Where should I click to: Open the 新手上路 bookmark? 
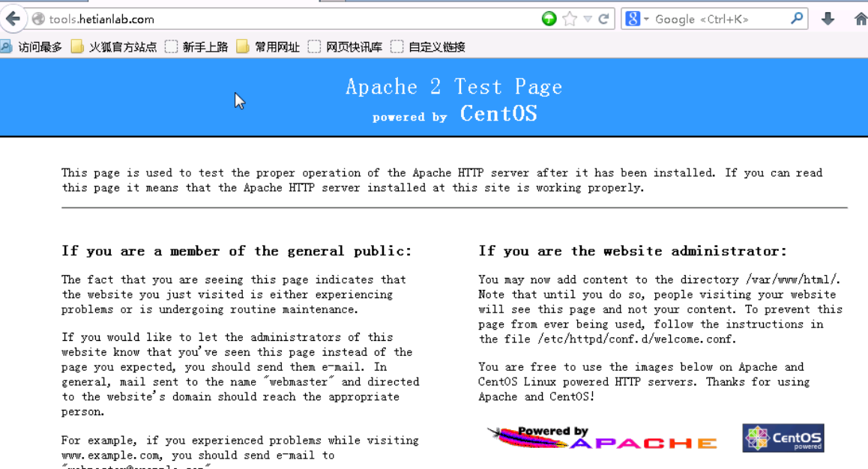pyautogui.click(x=196, y=47)
